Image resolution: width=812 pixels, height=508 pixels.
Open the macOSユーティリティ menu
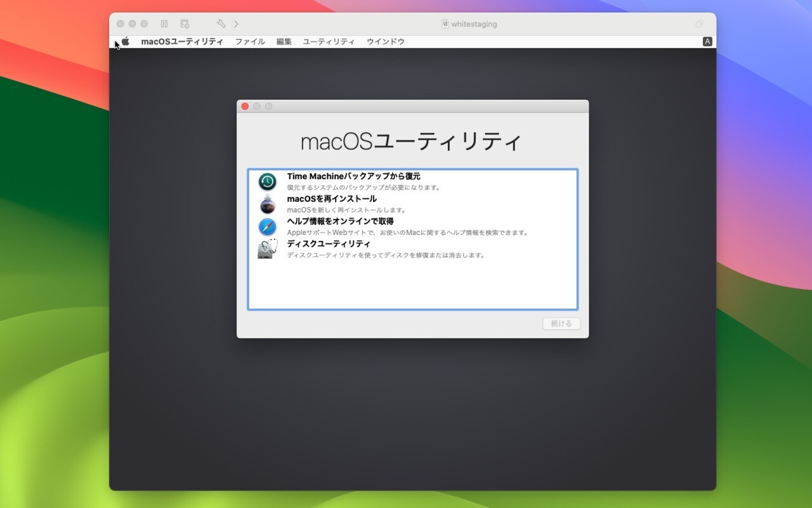[x=183, y=41]
